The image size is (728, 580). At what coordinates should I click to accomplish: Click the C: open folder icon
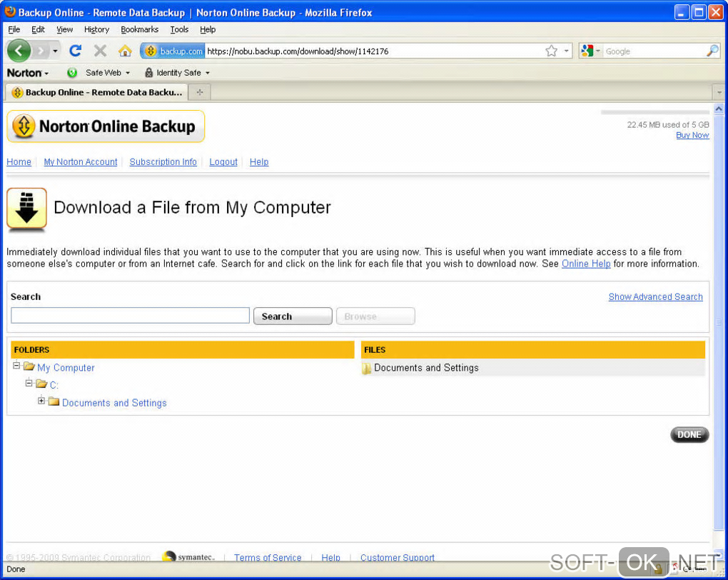pyautogui.click(x=42, y=384)
